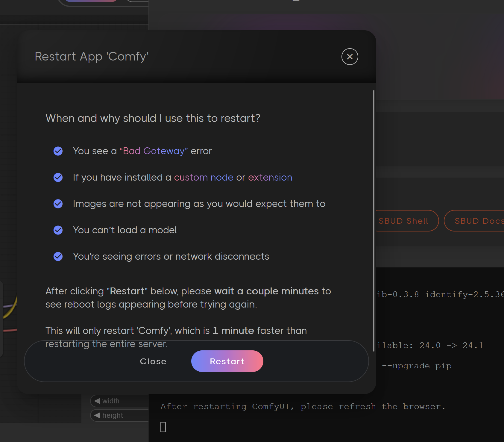The image size is (504, 442).
Task: Click the height field label
Action: click(113, 415)
